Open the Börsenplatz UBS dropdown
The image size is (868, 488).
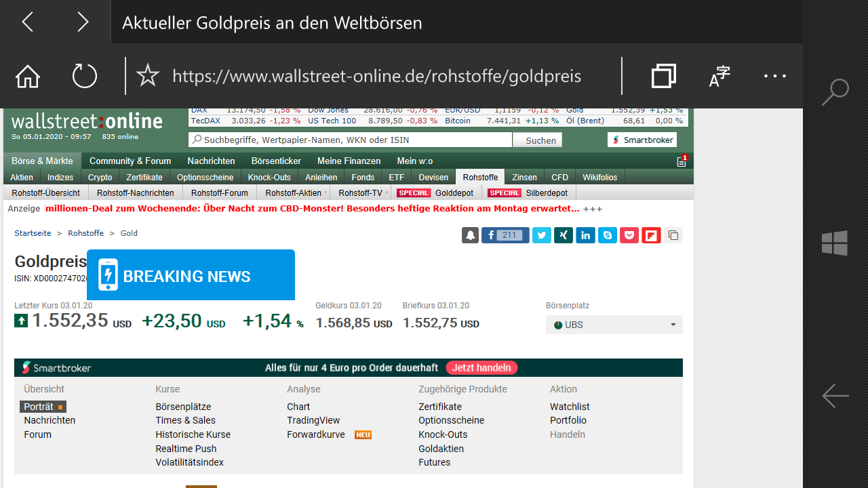pos(614,325)
